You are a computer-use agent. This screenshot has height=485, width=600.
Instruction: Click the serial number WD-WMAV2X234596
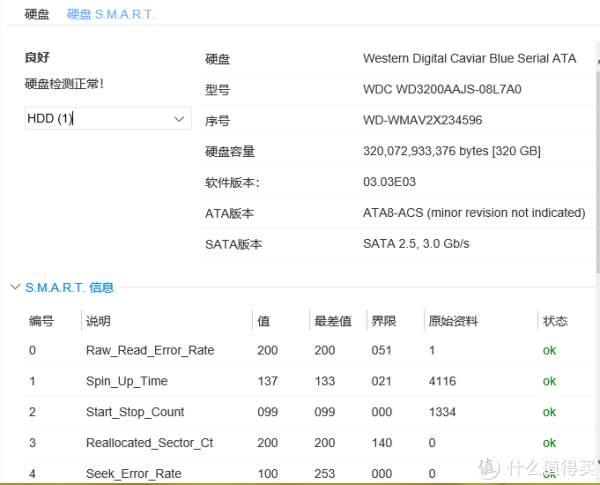(x=422, y=120)
